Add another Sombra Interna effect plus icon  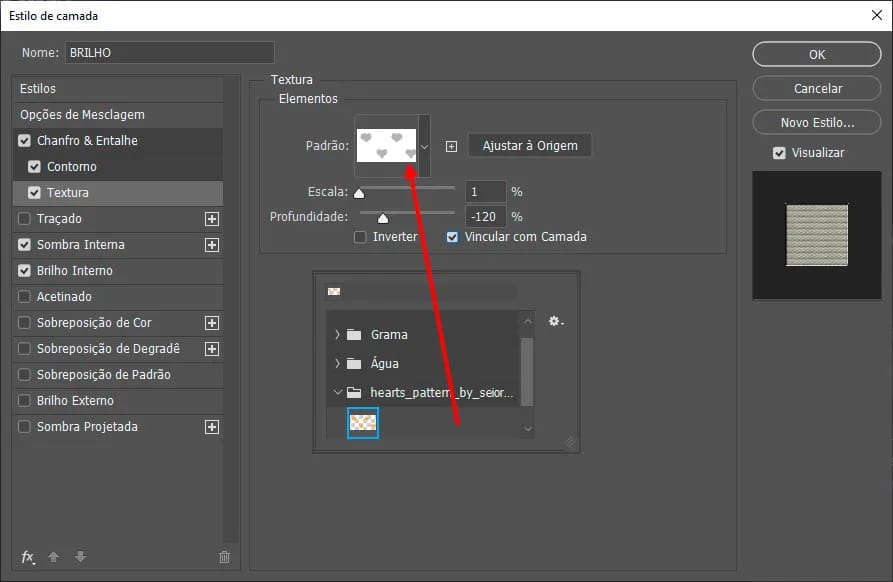point(212,245)
